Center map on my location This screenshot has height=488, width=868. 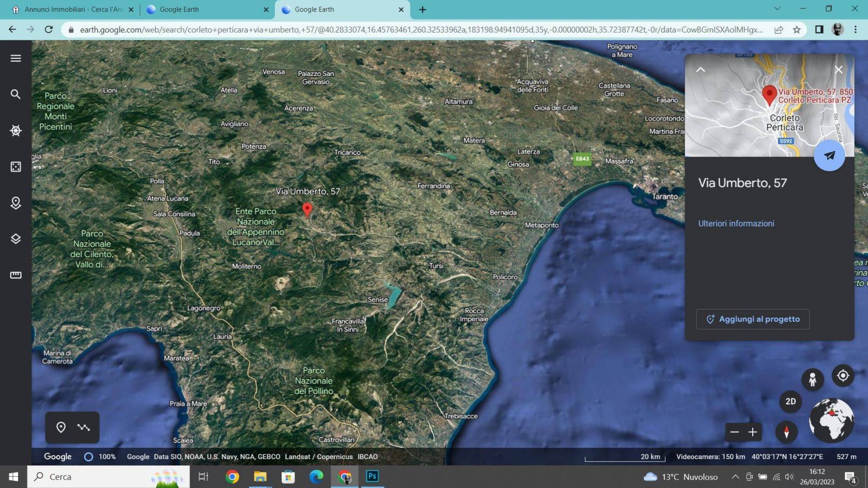pos(843,375)
